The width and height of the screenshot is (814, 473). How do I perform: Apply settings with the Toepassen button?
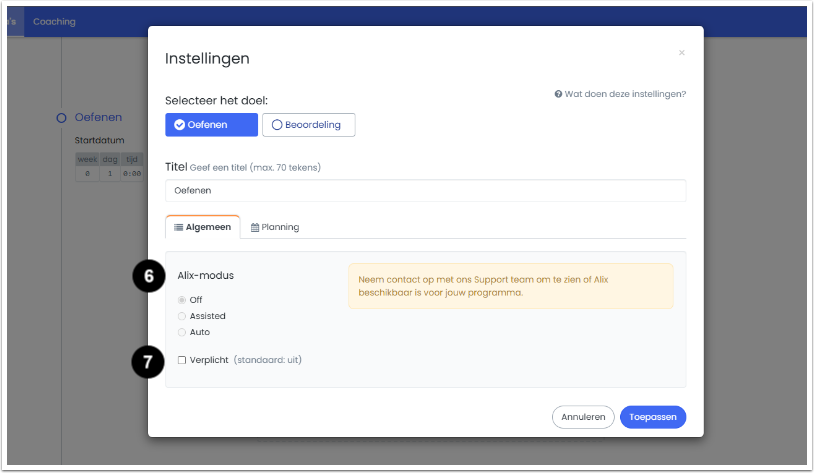point(653,417)
